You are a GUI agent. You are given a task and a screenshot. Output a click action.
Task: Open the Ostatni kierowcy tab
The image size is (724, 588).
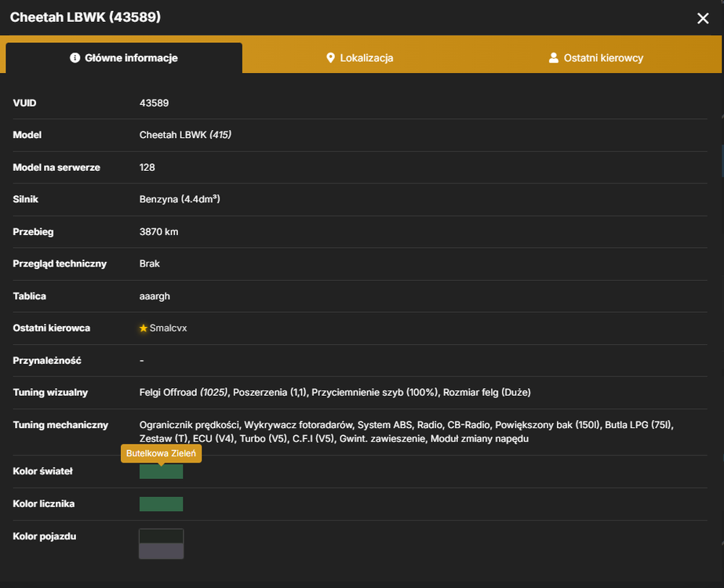pyautogui.click(x=596, y=58)
